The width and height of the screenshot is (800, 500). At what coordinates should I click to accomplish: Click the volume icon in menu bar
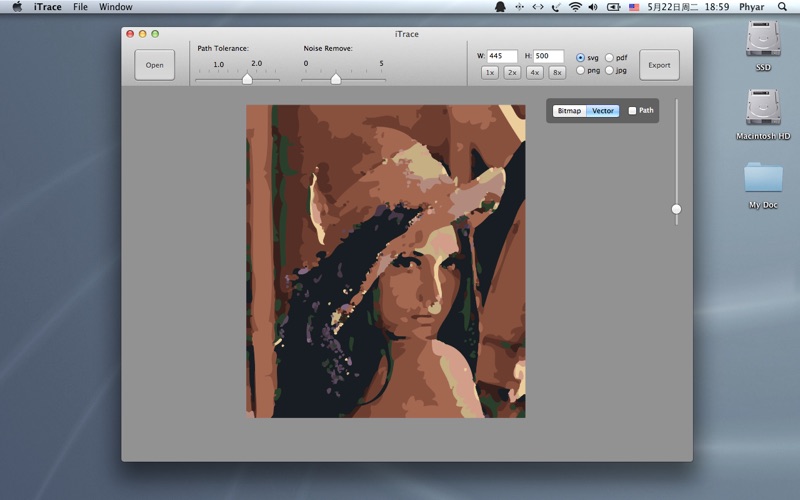tap(593, 7)
